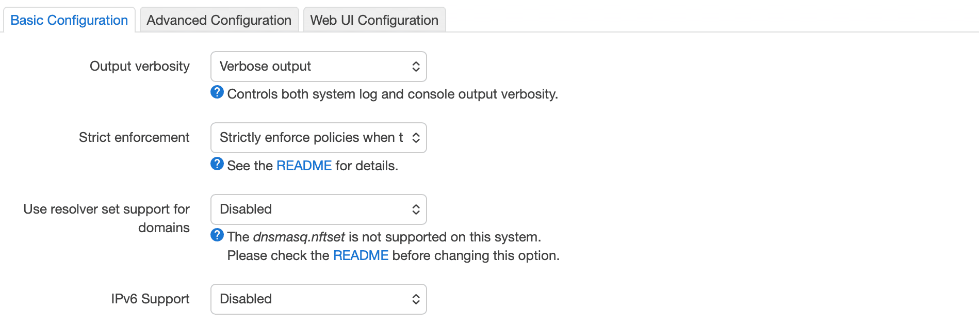Click the Disabled value for resolver set support
Viewport: 980px width, 324px height.
tap(245, 209)
